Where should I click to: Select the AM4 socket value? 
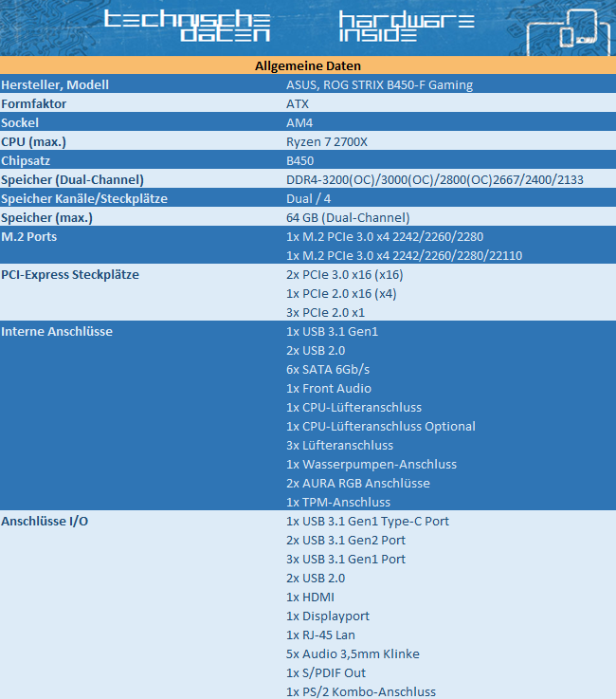(x=299, y=122)
